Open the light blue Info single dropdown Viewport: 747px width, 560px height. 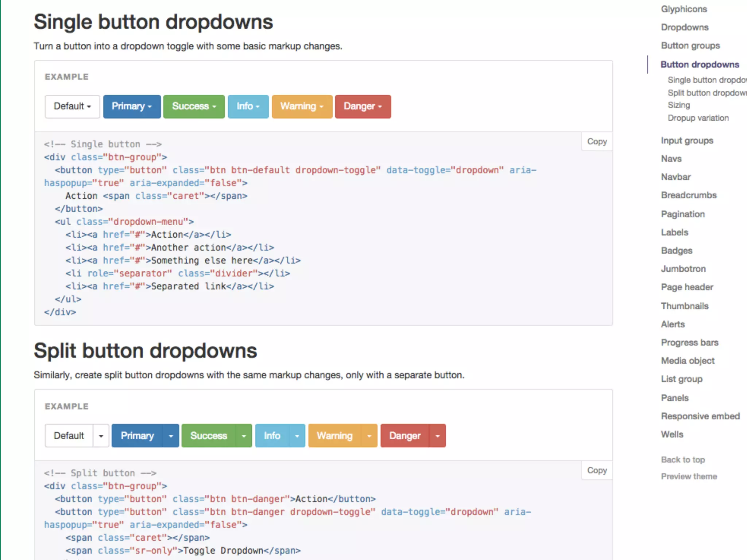point(248,106)
